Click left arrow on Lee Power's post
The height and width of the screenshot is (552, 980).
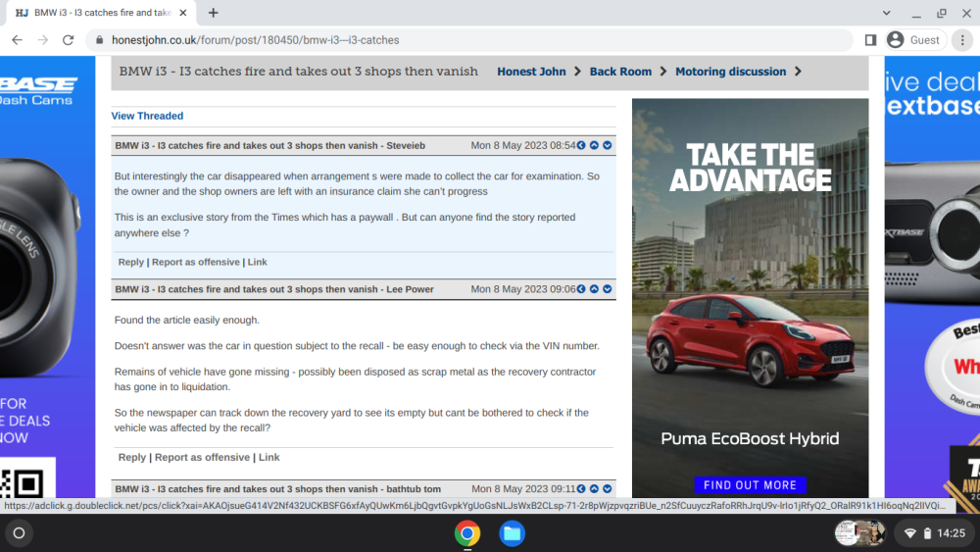[x=581, y=289]
